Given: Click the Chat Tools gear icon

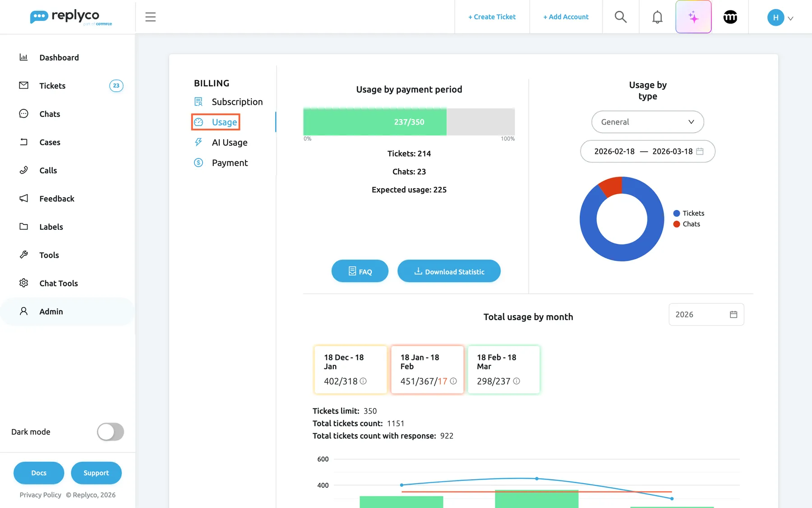Looking at the screenshot, I should pos(23,283).
